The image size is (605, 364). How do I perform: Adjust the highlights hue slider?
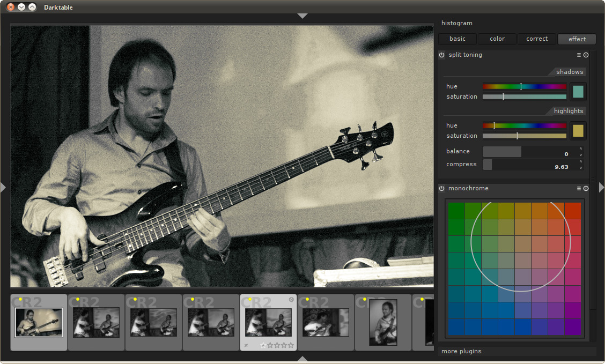525,125
